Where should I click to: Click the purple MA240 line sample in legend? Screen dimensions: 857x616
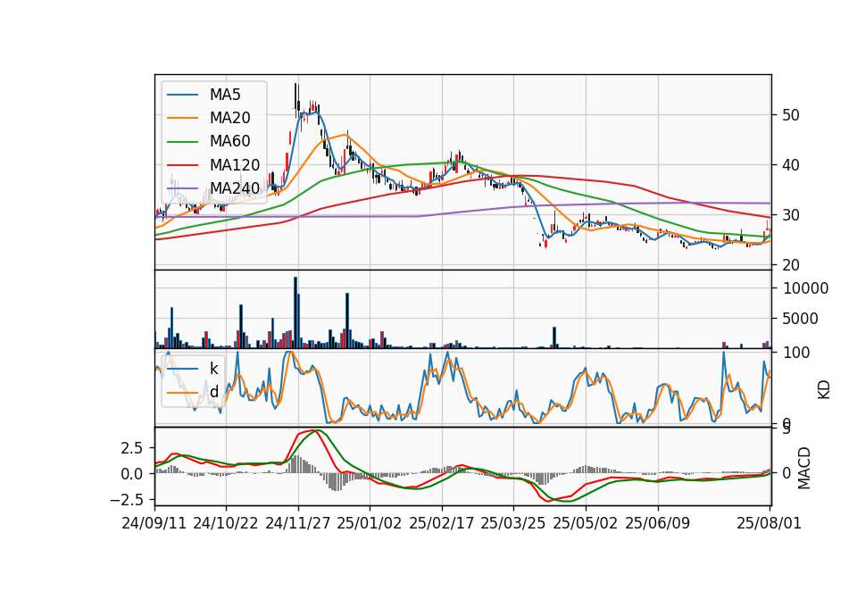tap(182, 188)
